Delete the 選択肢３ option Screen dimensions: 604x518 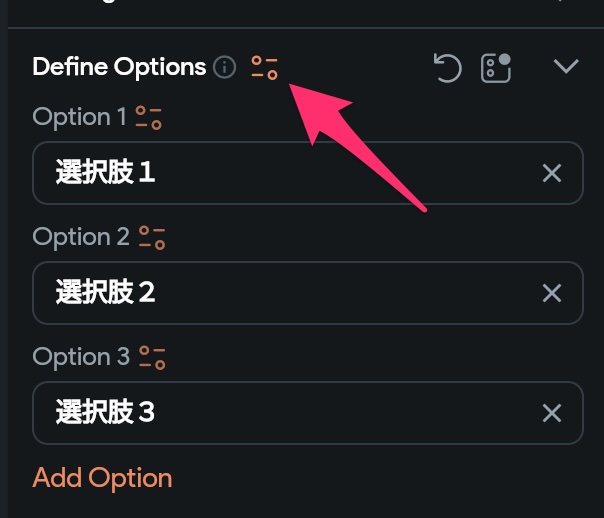pos(551,413)
